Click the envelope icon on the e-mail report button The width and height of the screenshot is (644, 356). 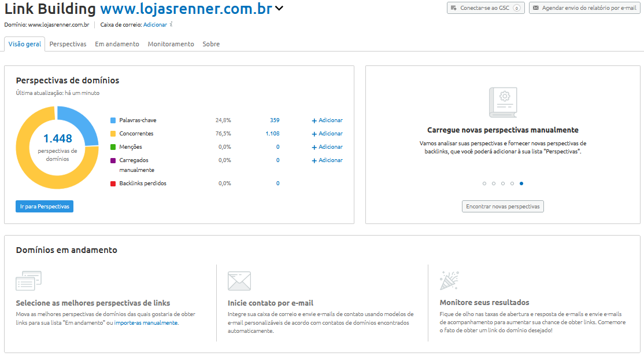tap(535, 8)
